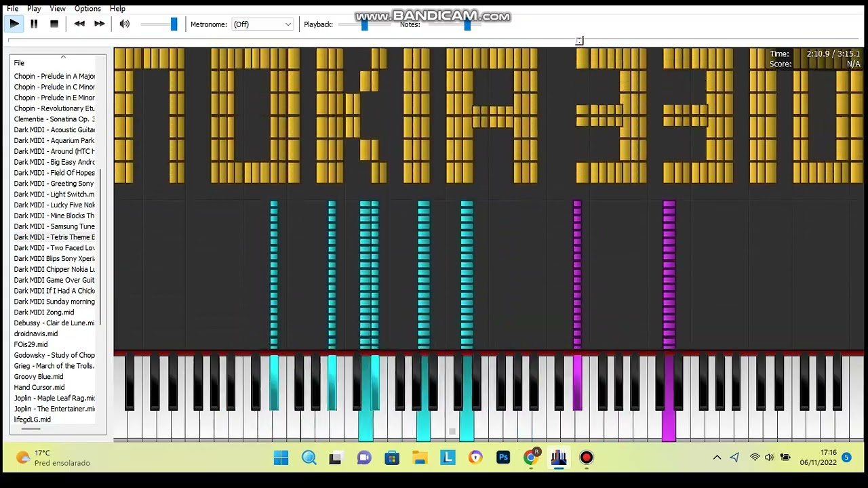This screenshot has width=868, height=488.
Task: Select Groovy Blue.mid file
Action: 39,377
